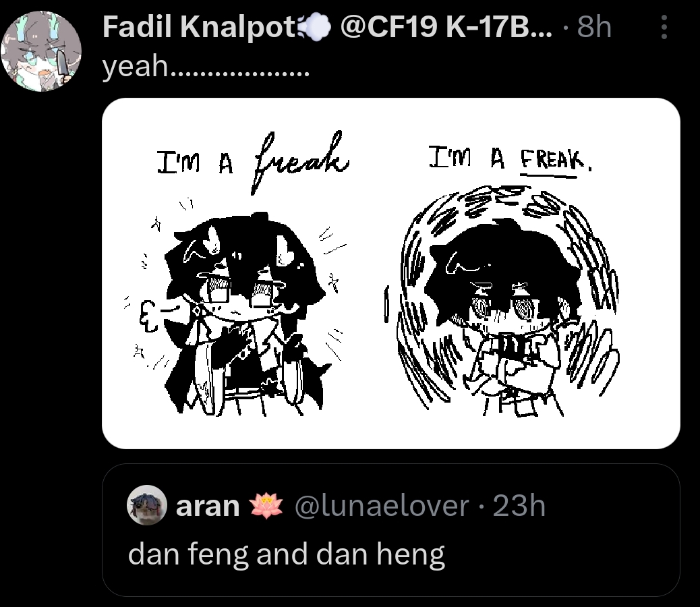The image size is (700, 607).
Task: Open the attached black-and-white drawing
Action: [391, 273]
